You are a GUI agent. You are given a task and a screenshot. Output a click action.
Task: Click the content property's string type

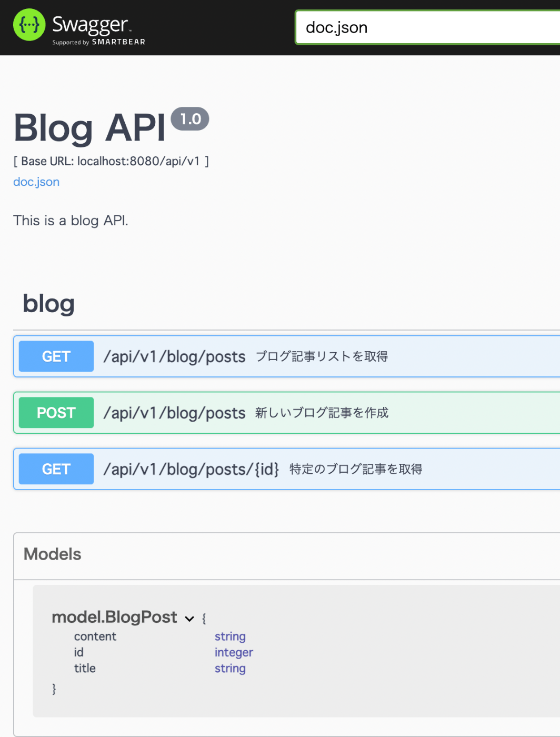coord(230,637)
